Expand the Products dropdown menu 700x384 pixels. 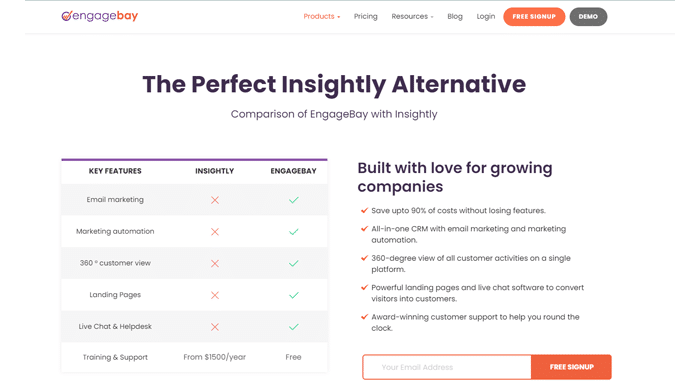pos(321,17)
